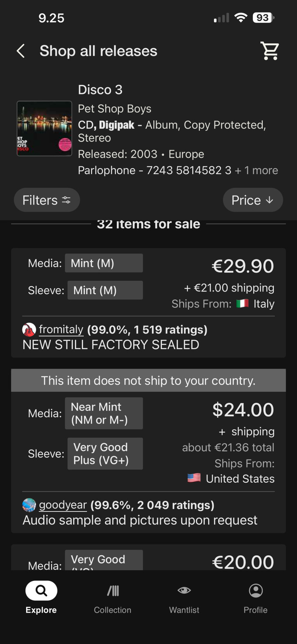Screen dimensions: 297x644
Task: Tap the Very Good Plus sleeve badge
Action: pos(105,453)
